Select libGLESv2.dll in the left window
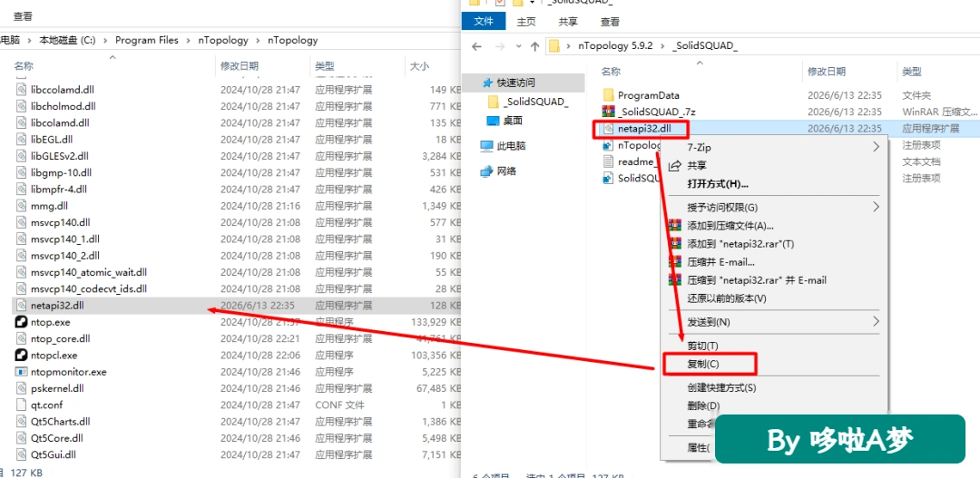The width and height of the screenshot is (980, 478). (x=59, y=156)
